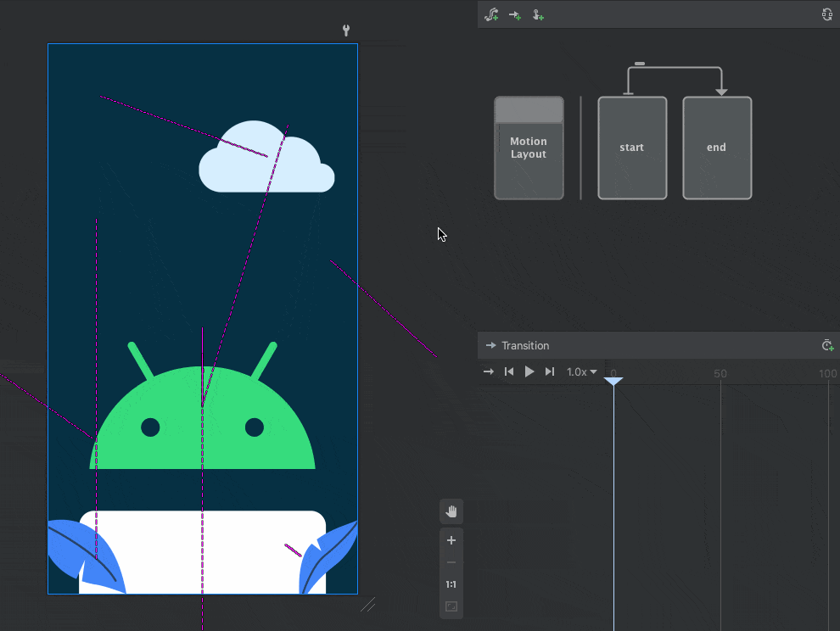Image resolution: width=840 pixels, height=631 pixels.
Task: Select the Motion Layout component box
Action: click(529, 148)
